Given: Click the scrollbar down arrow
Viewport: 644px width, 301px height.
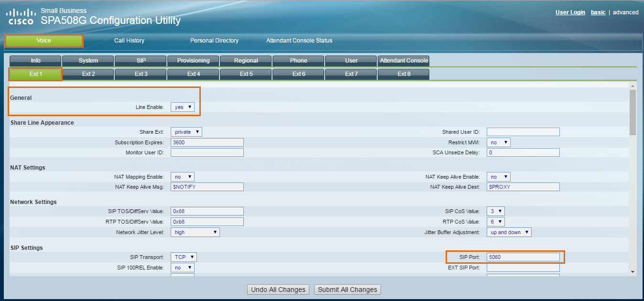Looking at the screenshot, I should click(633, 271).
